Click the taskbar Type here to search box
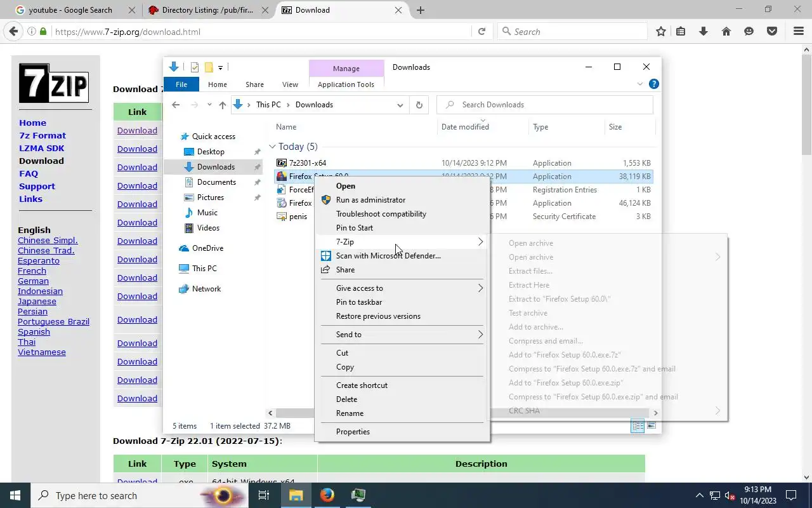This screenshot has height=508, width=812. coord(138,495)
